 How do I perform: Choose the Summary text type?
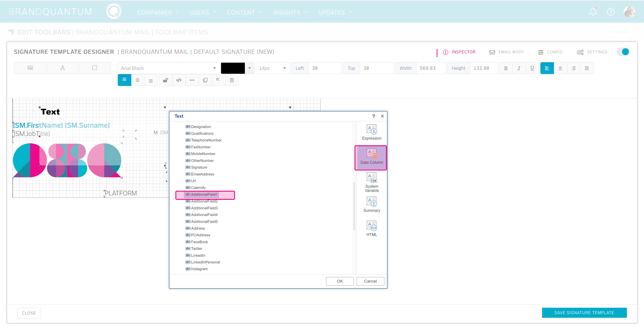point(371,205)
